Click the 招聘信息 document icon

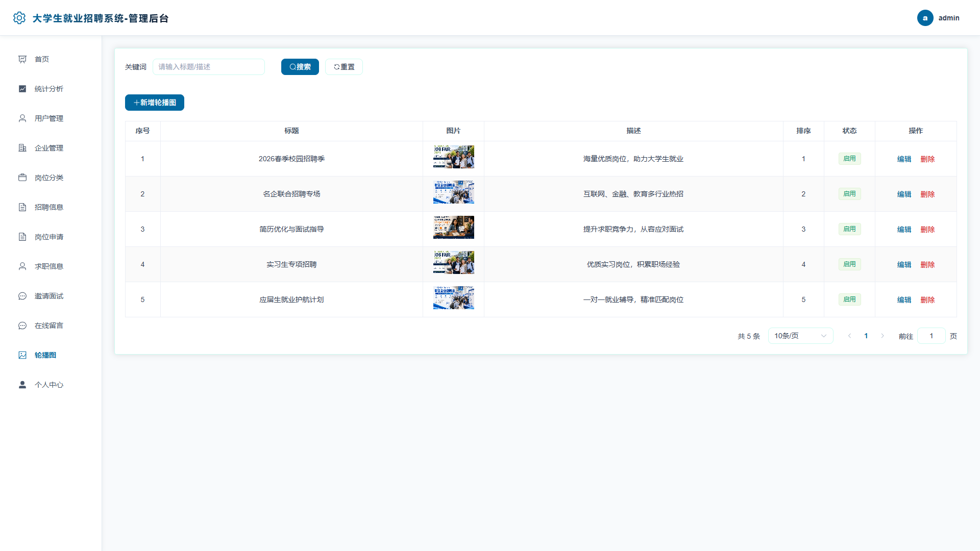[22, 207]
